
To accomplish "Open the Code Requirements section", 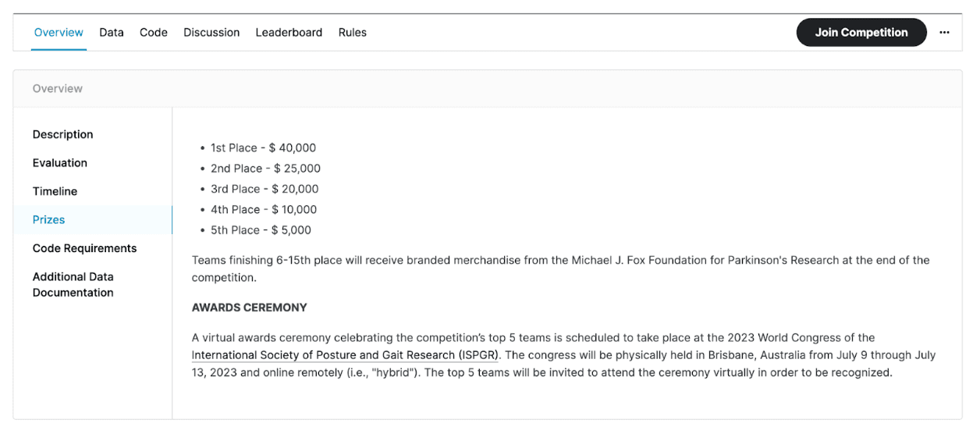I will pos(84,248).
